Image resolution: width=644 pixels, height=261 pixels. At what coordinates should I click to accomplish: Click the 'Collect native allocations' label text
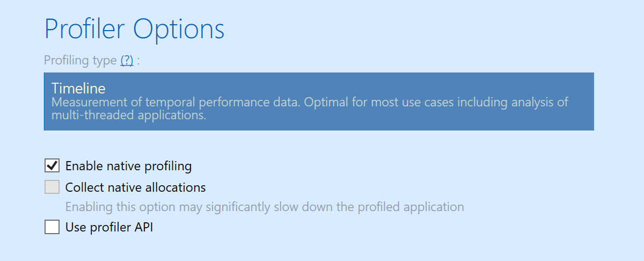coord(135,187)
